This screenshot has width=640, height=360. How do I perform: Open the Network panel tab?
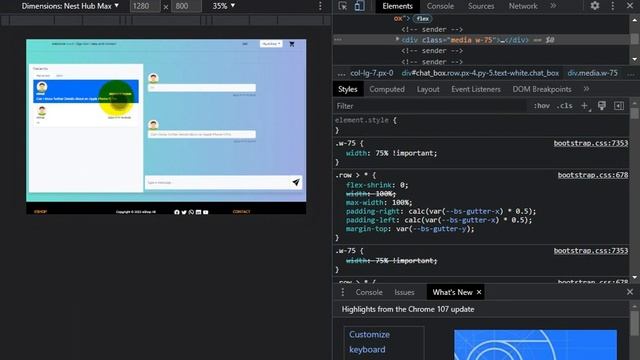[x=523, y=6]
